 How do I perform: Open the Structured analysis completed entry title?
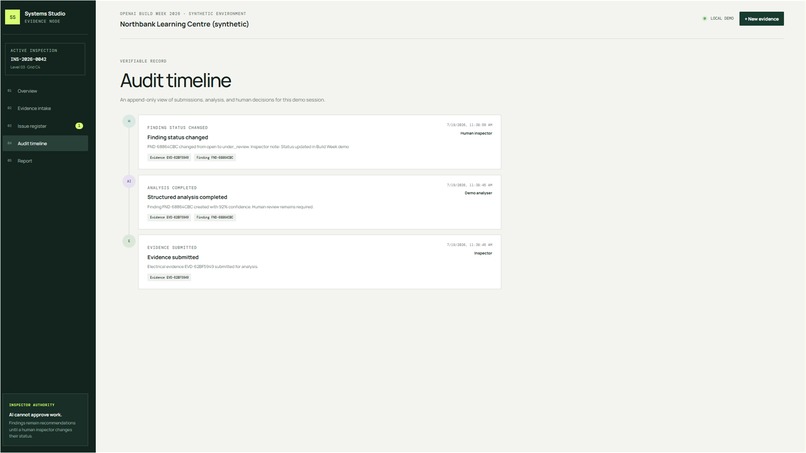pyautogui.click(x=187, y=197)
